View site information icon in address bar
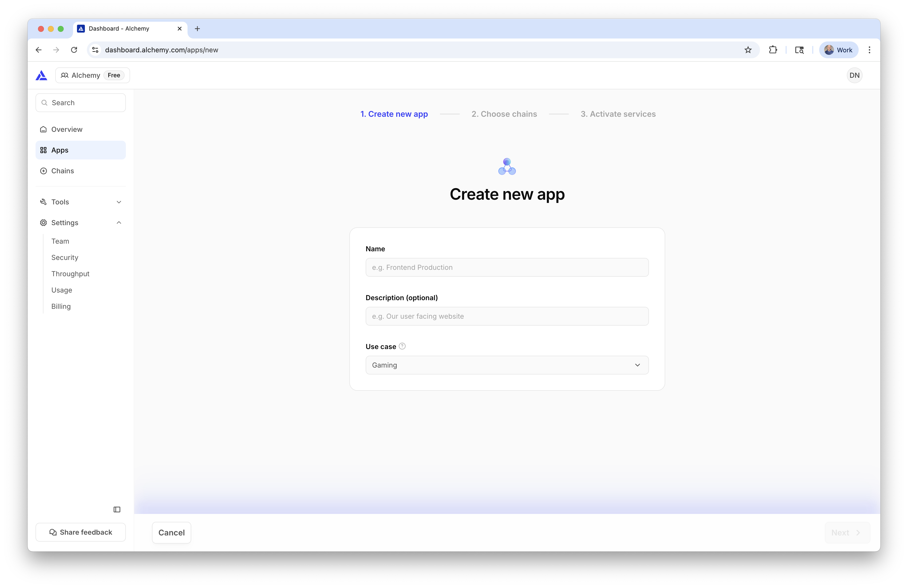This screenshot has height=588, width=908. pos(95,50)
